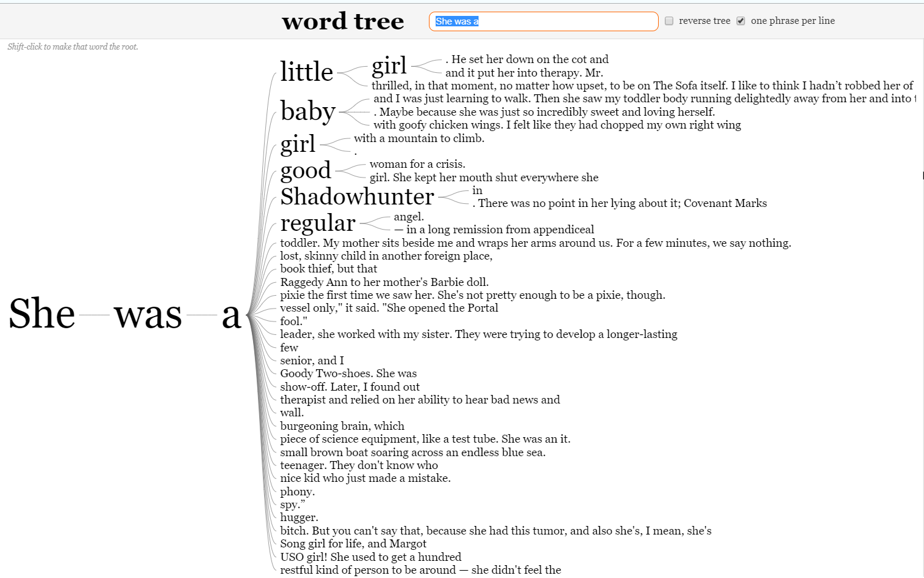Click the root word 'a'
Screen dimensions: 924x578
click(x=231, y=315)
